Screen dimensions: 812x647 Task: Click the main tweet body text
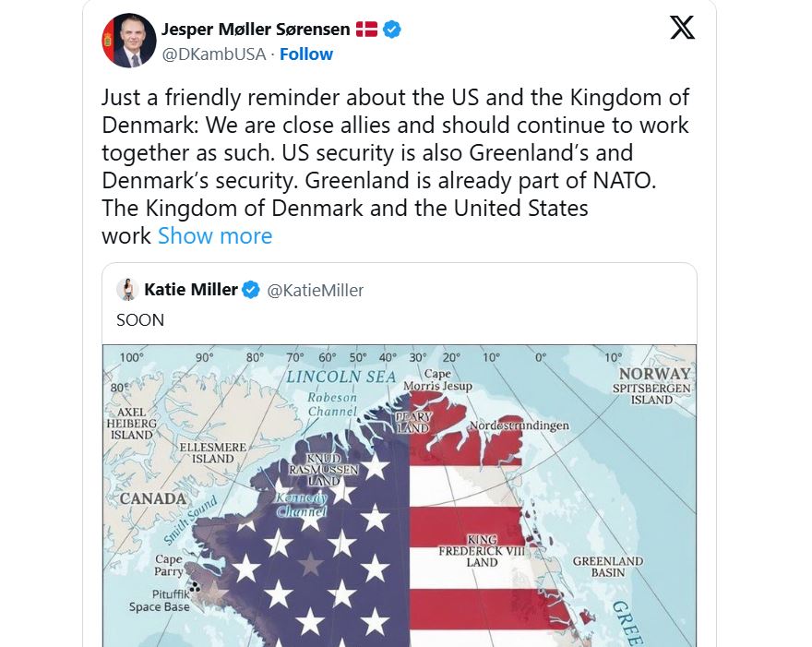point(395,152)
